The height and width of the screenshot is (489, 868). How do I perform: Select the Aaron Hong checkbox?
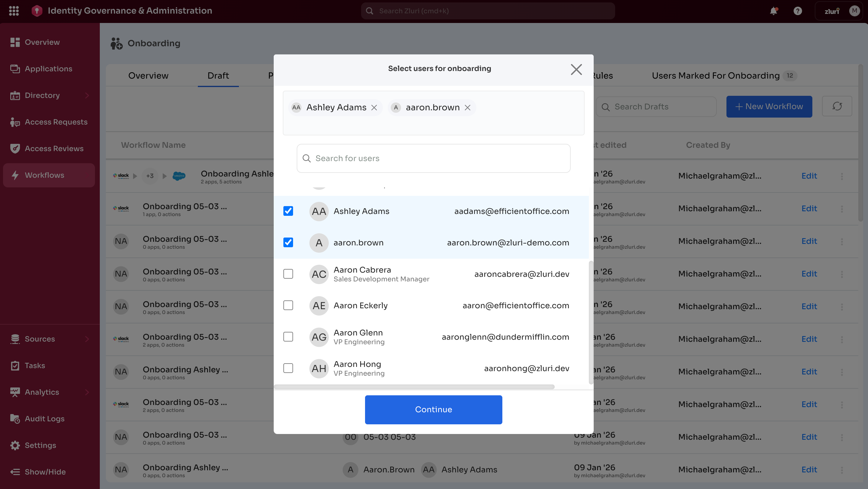click(288, 368)
